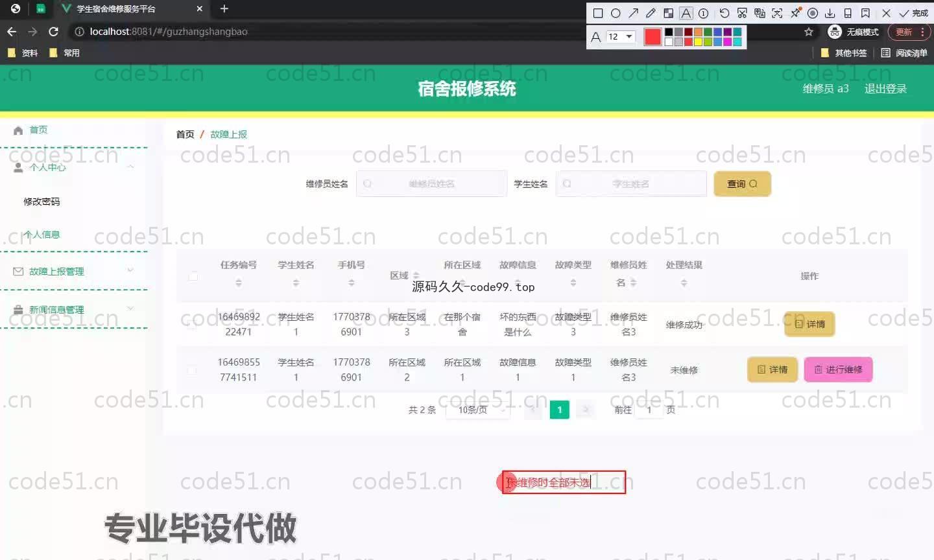Screen dimensions: 934x560
Task: Click 退出登录 to log out
Action: point(885,89)
